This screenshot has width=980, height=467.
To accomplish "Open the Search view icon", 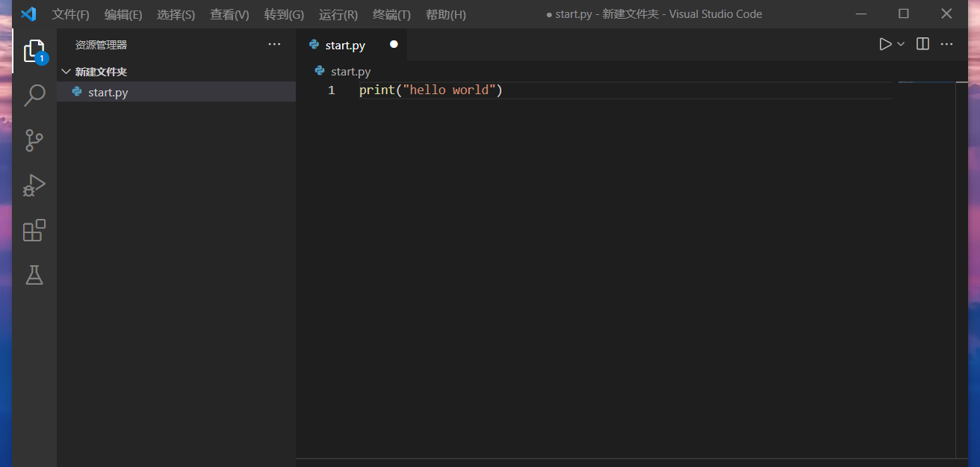I will (34, 96).
